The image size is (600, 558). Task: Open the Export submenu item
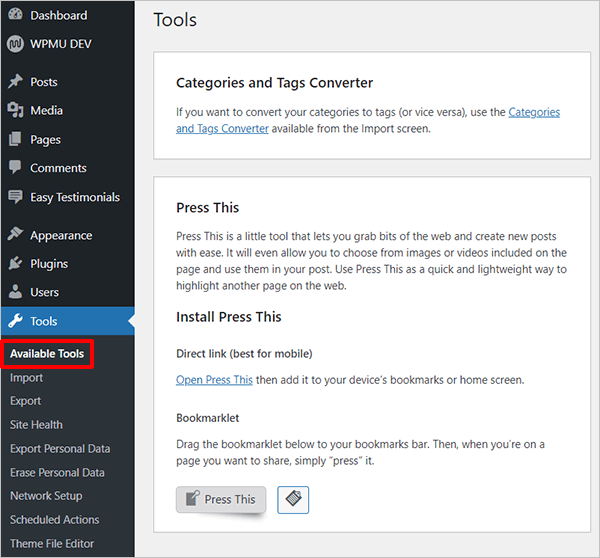pyautogui.click(x=25, y=401)
